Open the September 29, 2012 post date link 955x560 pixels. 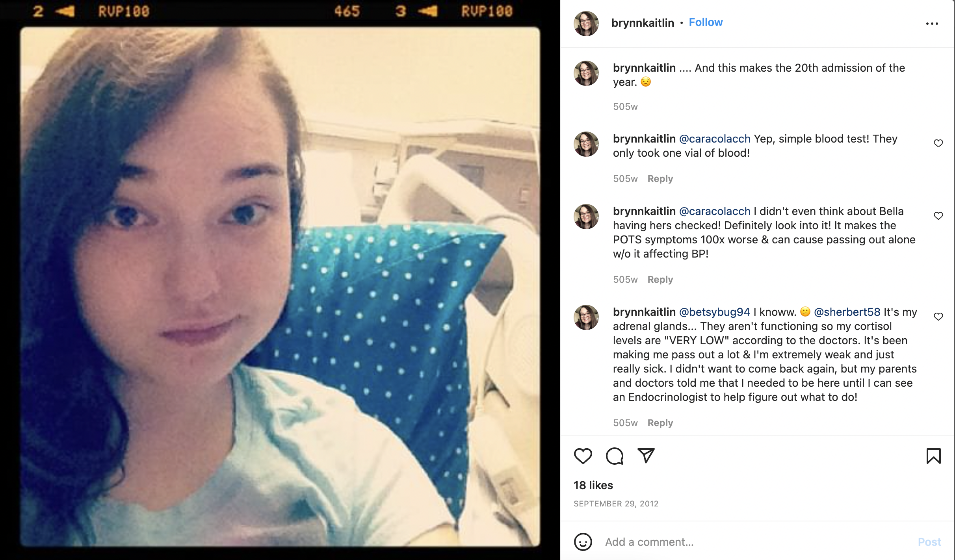point(616,504)
